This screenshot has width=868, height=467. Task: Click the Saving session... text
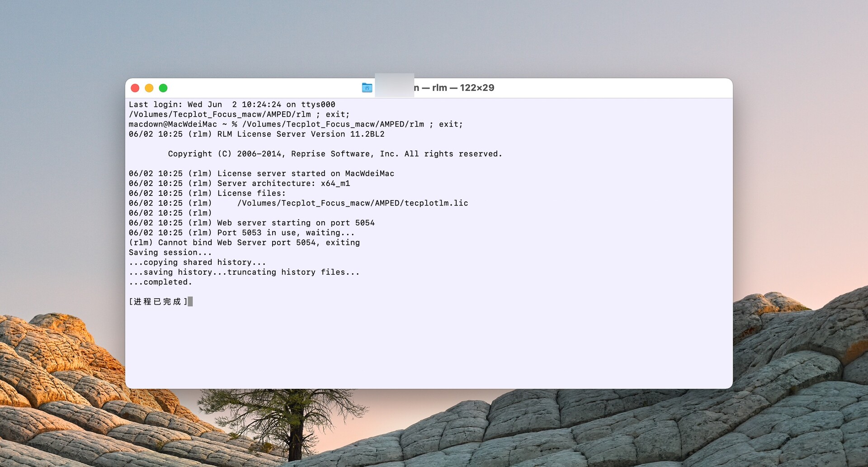point(170,252)
